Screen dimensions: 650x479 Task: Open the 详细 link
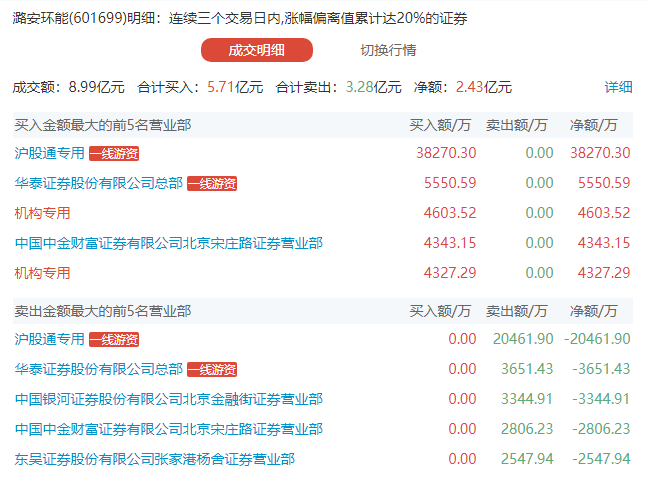618,87
